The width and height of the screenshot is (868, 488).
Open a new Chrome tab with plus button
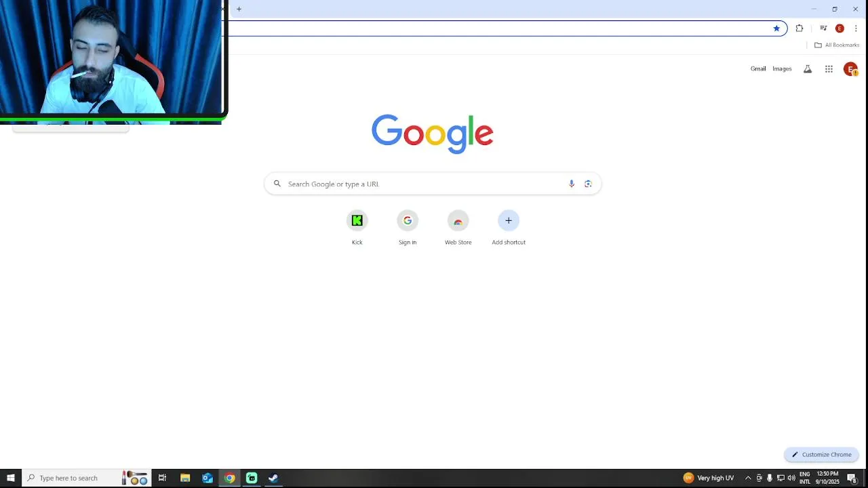pos(239,9)
